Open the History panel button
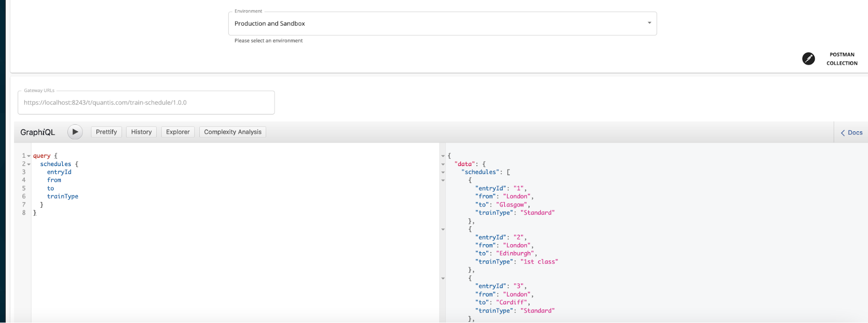This screenshot has width=868, height=323. (x=142, y=132)
